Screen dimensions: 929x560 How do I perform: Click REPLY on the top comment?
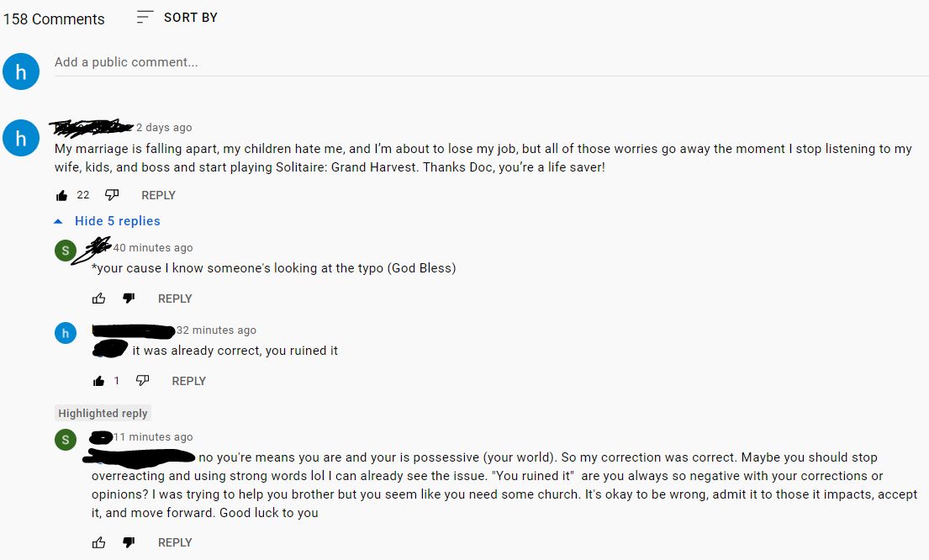(x=158, y=194)
